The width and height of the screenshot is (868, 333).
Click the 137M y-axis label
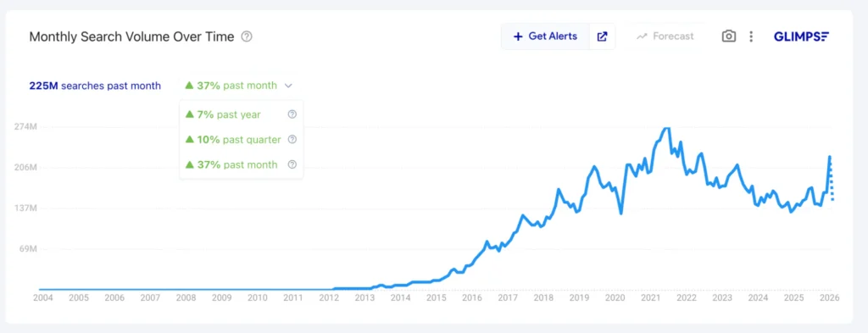tap(25, 208)
